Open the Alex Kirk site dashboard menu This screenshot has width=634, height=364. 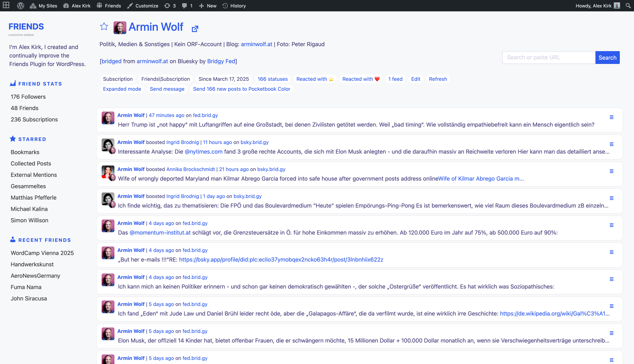[x=77, y=6]
